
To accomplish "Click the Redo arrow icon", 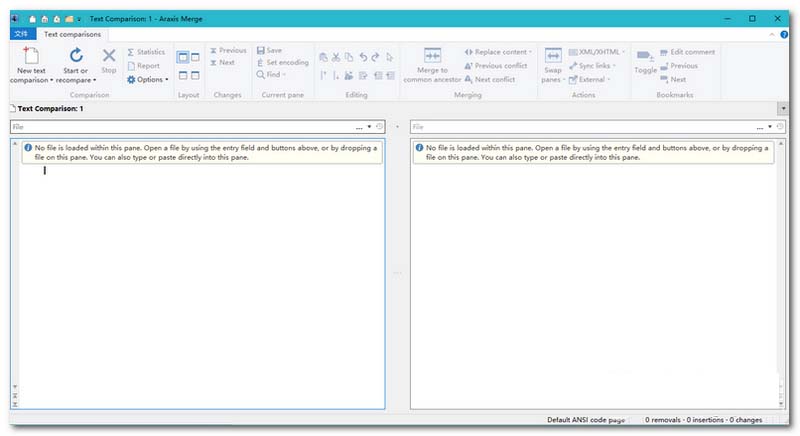I will (376, 57).
